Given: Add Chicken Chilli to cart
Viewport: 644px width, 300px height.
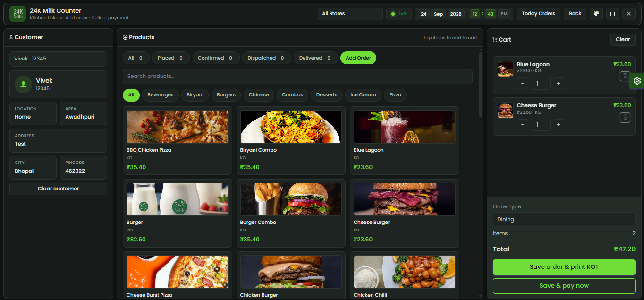Looking at the screenshot, I should click(x=405, y=275).
